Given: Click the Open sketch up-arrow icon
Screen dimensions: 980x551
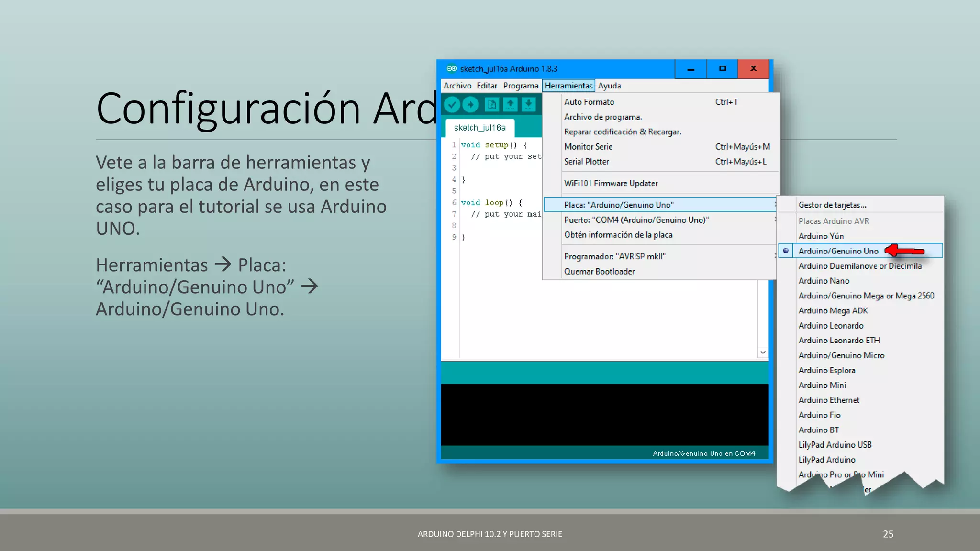Looking at the screenshot, I should (x=510, y=104).
